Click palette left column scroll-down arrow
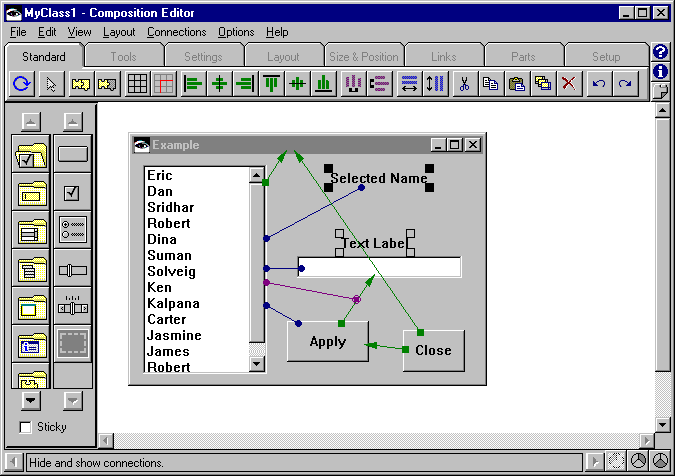 31,401
